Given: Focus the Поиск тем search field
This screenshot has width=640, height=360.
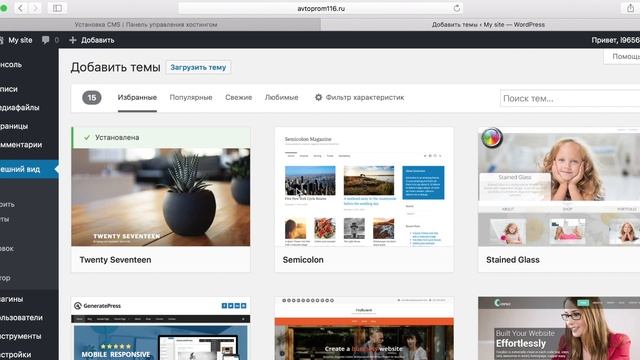Looking at the screenshot, I should pyautogui.click(x=570, y=98).
